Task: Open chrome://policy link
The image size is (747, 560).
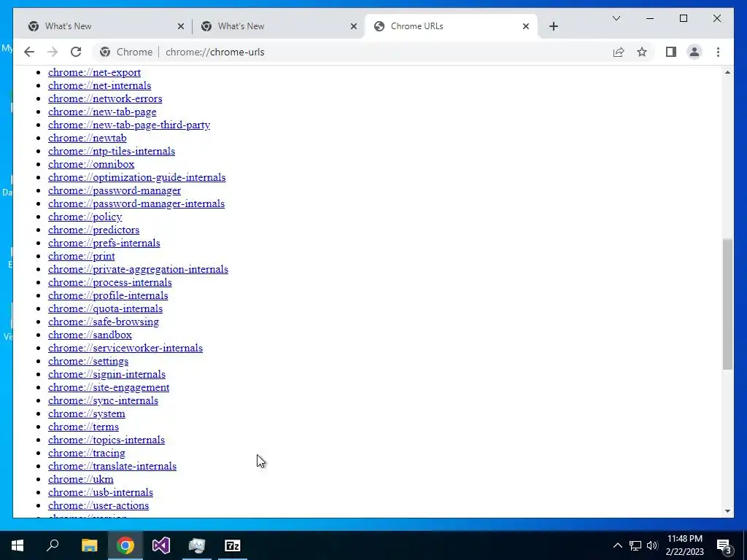Action: (85, 217)
